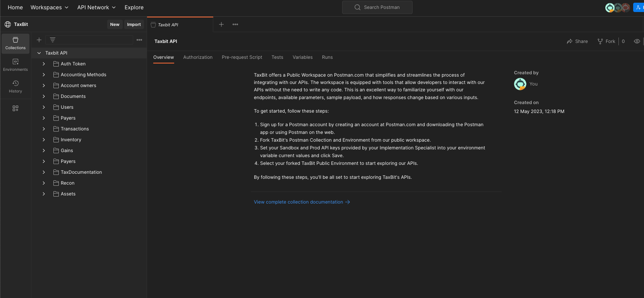The image size is (644, 298).
Task: Open Explore in top navigation
Action: [x=134, y=7]
